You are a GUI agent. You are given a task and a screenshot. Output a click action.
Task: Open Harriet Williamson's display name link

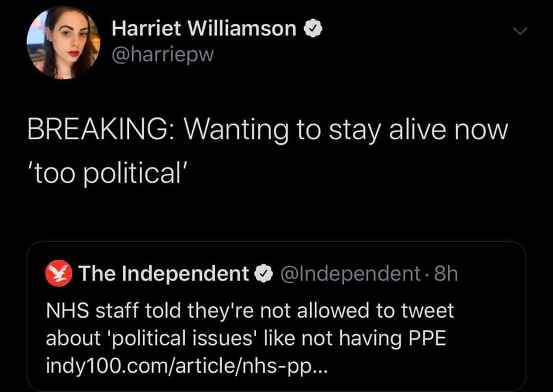pyautogui.click(x=204, y=30)
